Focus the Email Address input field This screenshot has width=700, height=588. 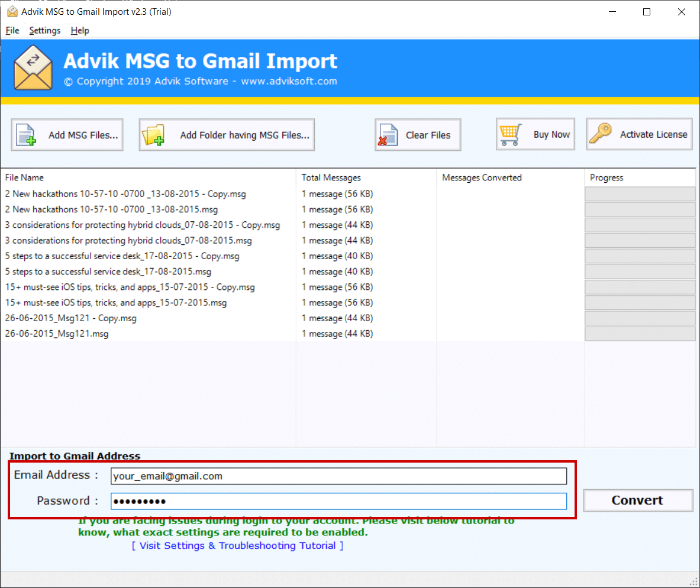[339, 476]
